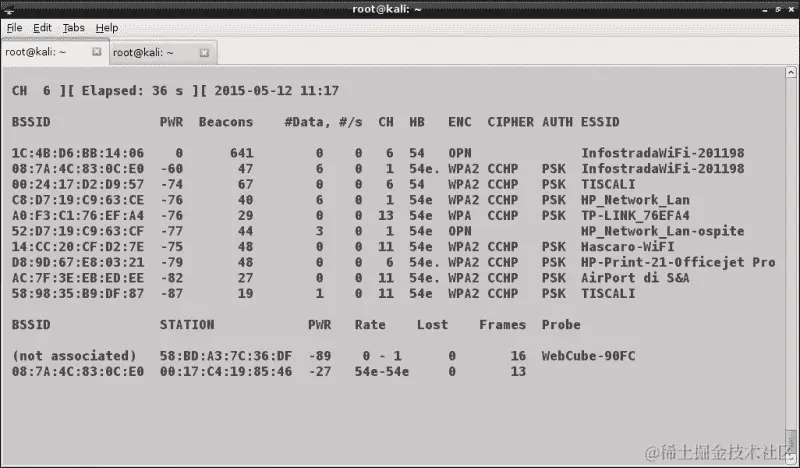Click the Elapsed: 36 s status text

tap(132, 91)
